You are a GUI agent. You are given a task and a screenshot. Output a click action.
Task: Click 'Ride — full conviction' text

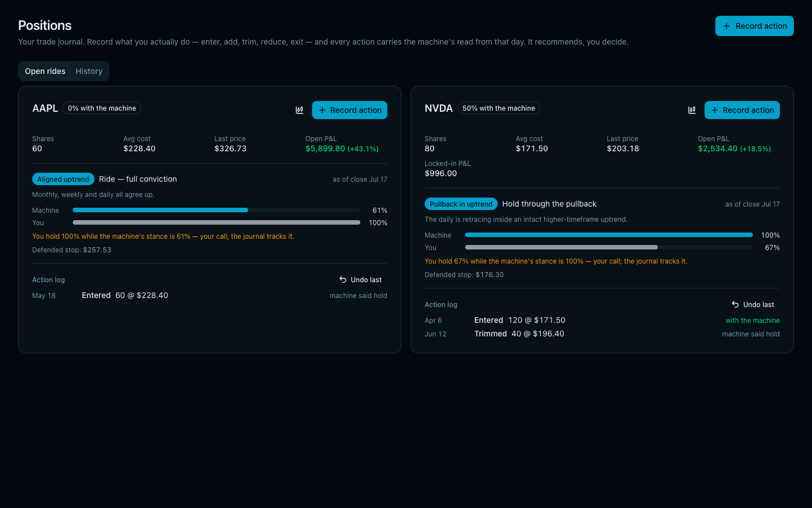[138, 179]
